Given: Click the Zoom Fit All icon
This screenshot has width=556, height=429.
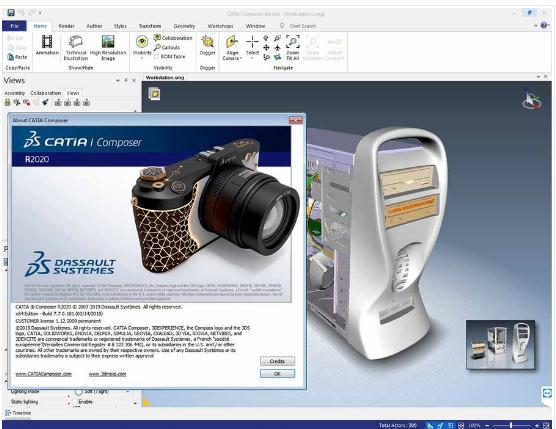Looking at the screenshot, I should pyautogui.click(x=293, y=42).
